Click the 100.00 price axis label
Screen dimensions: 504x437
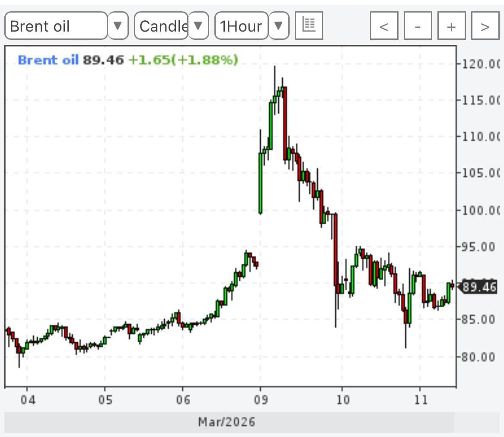[x=480, y=211]
